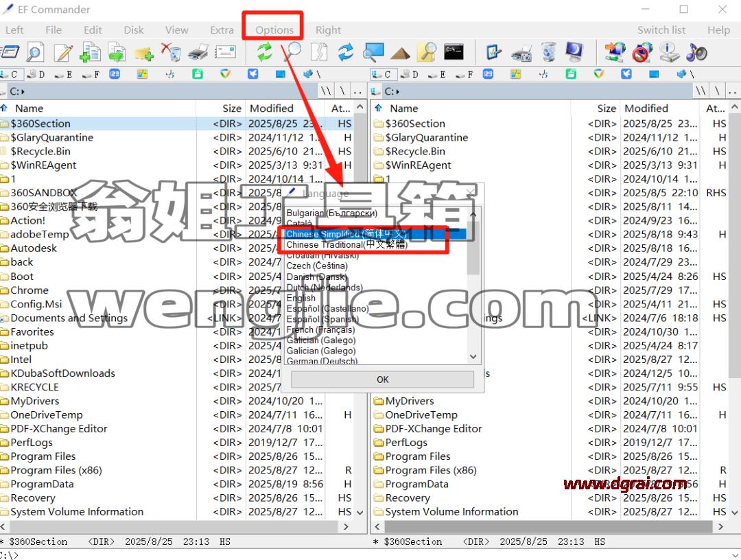
Task: Select the PerfLogs folder in left pane
Action: [31, 443]
